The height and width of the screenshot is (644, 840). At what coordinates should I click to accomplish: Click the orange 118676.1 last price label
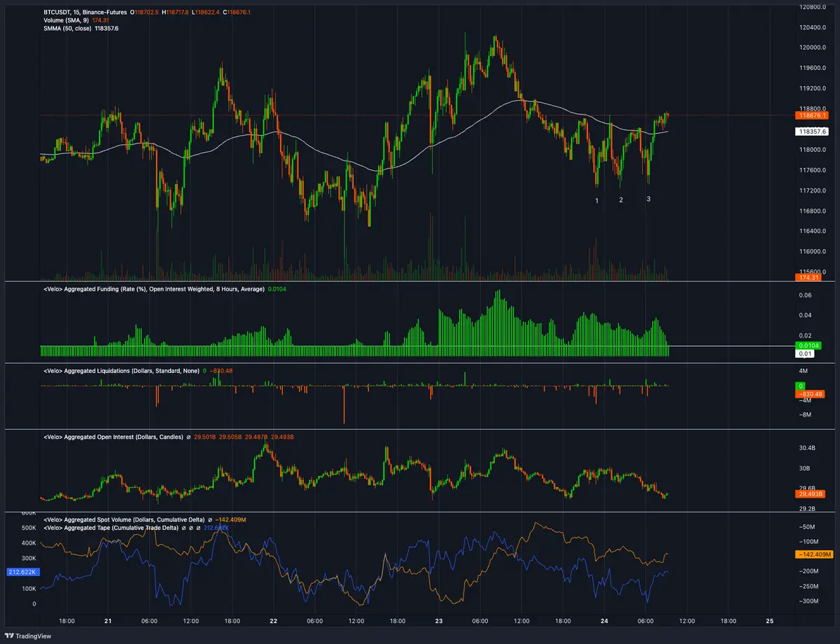pos(812,115)
